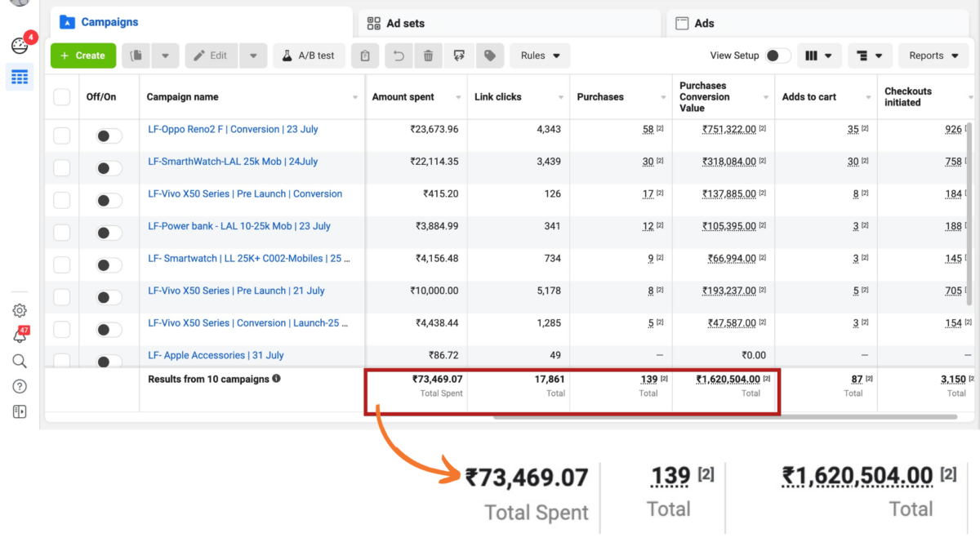Toggle the View Setup switch
This screenshot has width=980, height=551.
point(778,56)
